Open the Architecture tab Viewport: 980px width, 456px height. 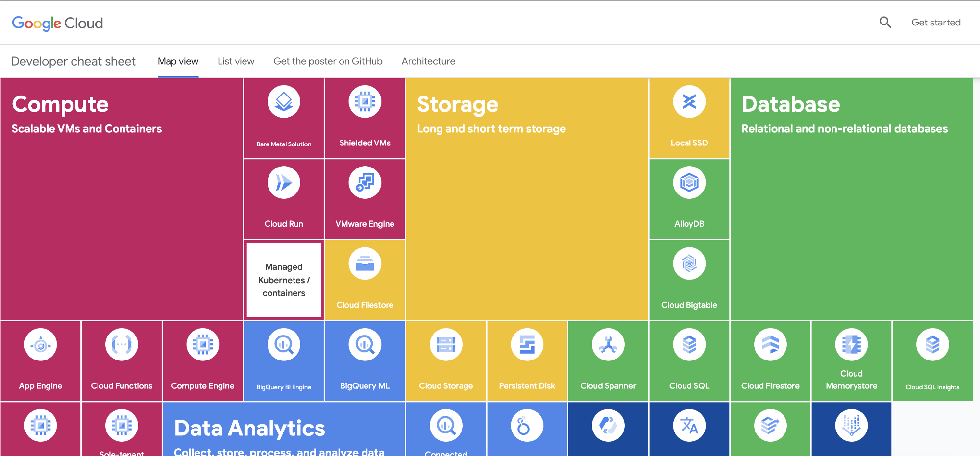click(x=428, y=61)
